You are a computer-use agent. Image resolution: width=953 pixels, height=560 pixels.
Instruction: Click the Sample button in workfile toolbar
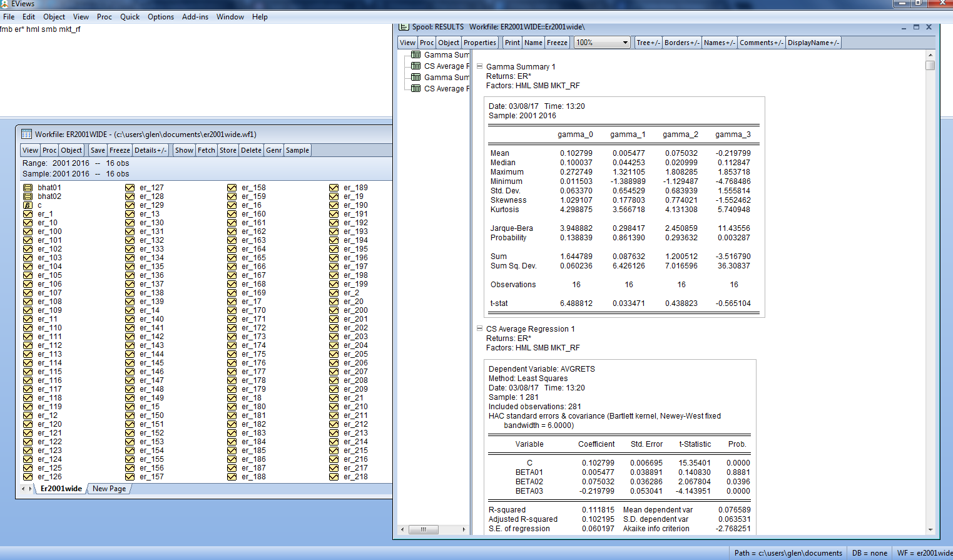click(x=298, y=150)
